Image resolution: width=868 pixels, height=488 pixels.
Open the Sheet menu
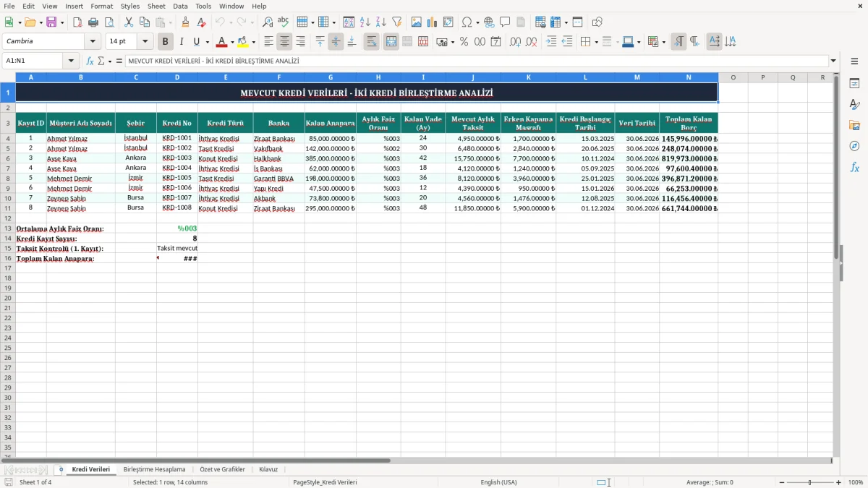pos(156,6)
